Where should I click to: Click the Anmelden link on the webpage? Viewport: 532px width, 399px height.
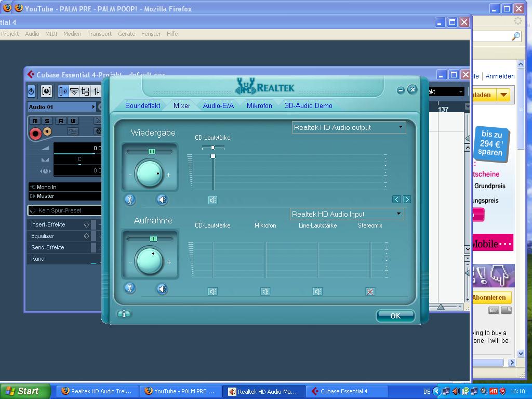click(x=500, y=76)
